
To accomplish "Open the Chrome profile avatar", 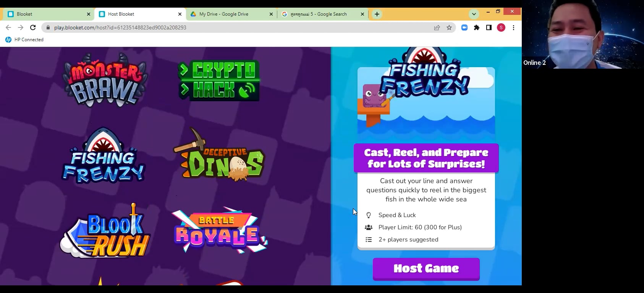I will point(501,27).
